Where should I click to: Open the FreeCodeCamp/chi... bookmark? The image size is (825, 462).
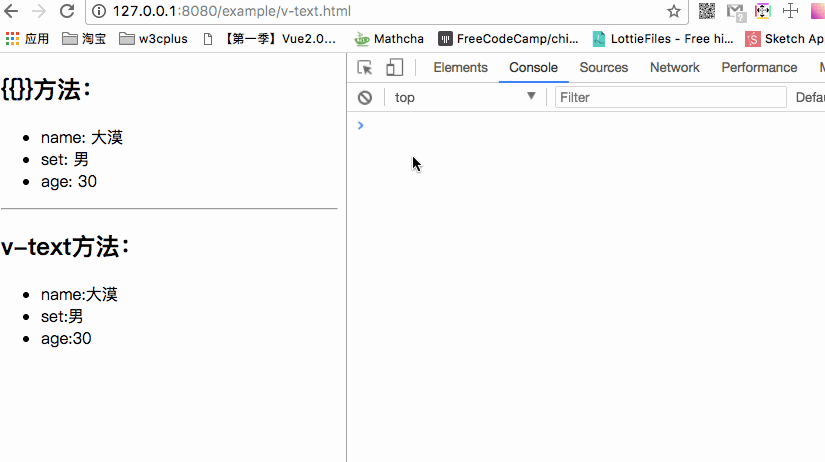[x=508, y=39]
